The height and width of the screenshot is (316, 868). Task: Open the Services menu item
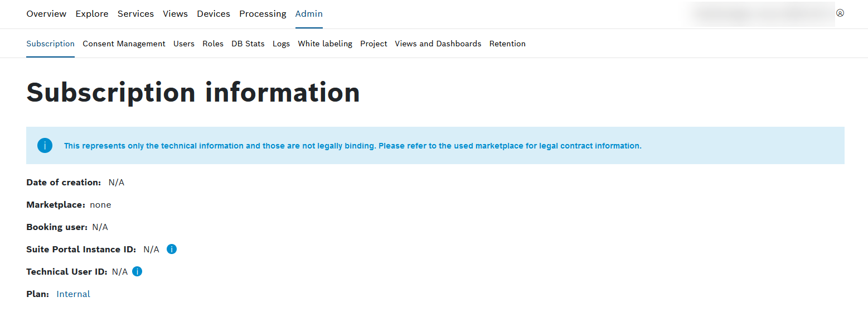coord(135,14)
